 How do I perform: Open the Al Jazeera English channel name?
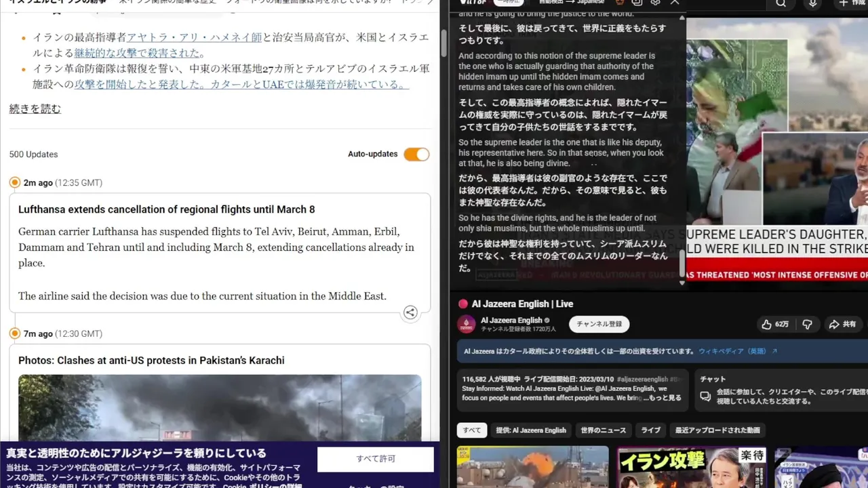[511, 320]
